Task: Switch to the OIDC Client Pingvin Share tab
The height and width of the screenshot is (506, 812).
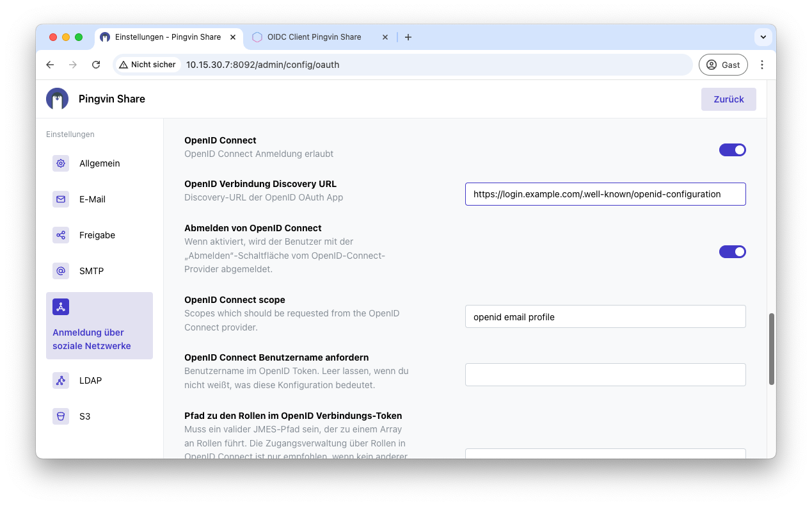Action: point(314,37)
